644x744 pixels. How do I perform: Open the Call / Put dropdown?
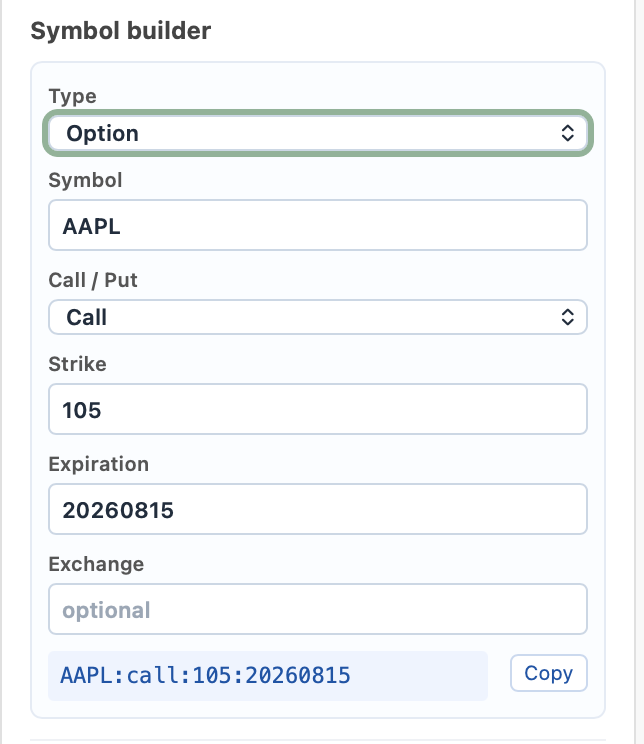pos(317,317)
